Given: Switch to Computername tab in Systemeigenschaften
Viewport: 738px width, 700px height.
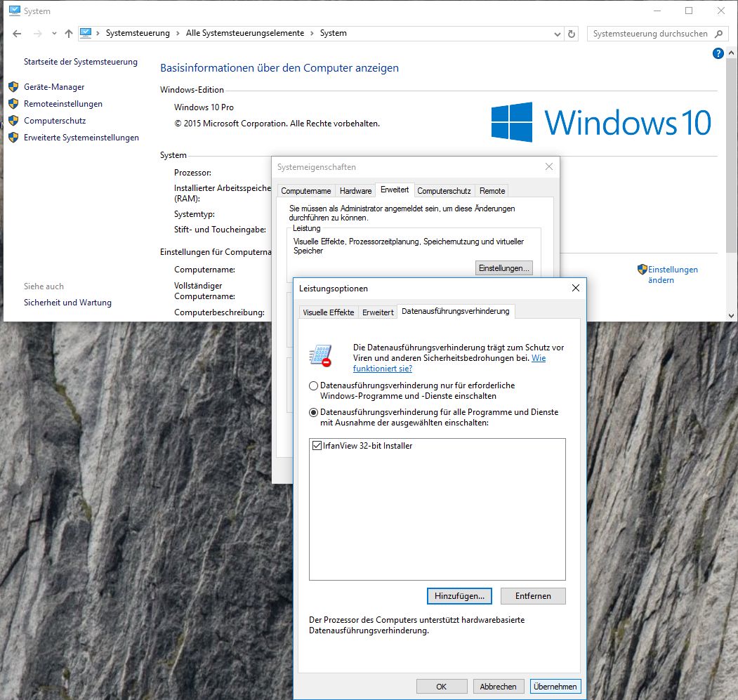Looking at the screenshot, I should point(306,191).
